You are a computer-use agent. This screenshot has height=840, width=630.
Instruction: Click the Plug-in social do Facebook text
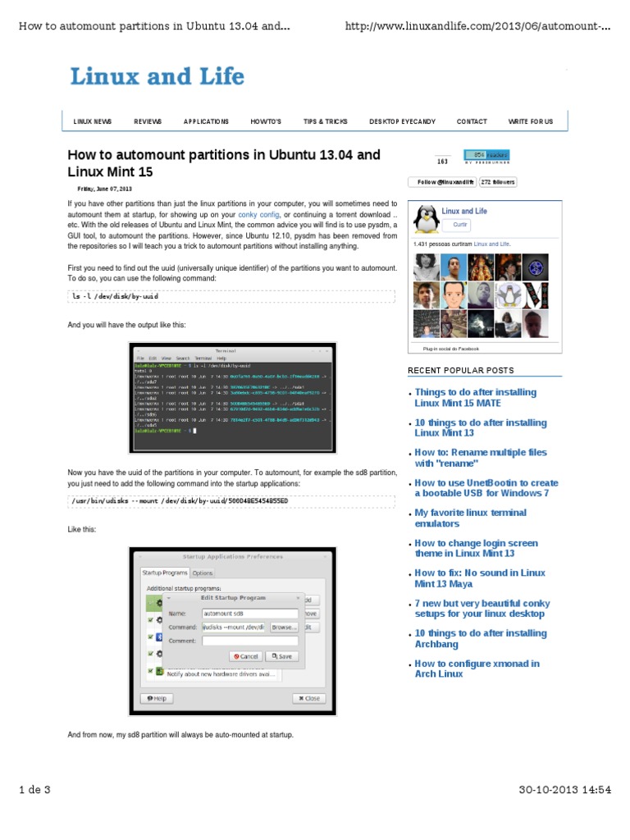(x=451, y=349)
